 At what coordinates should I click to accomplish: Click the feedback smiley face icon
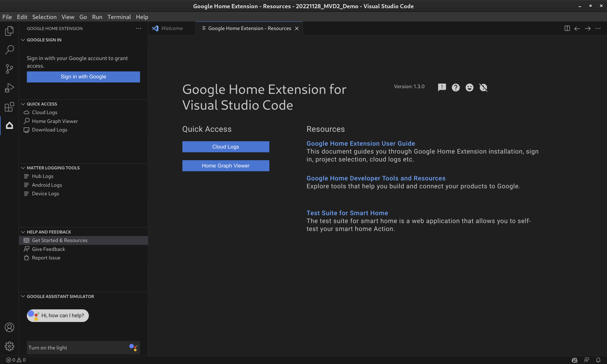coord(469,87)
